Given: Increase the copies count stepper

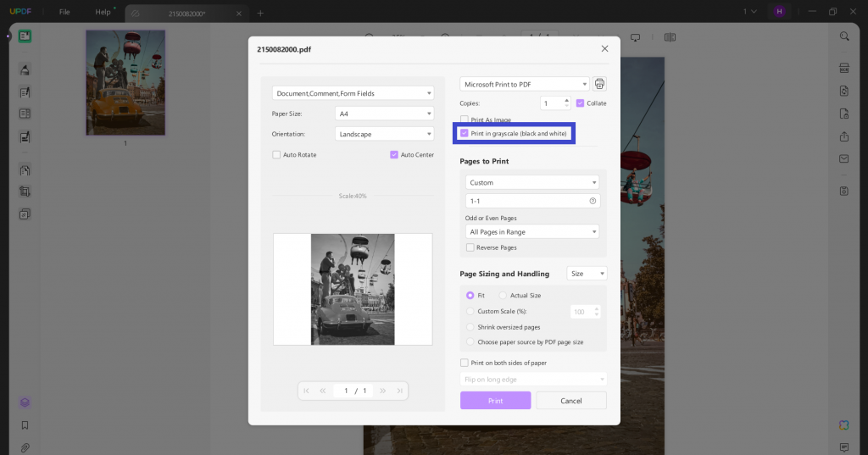Looking at the screenshot, I should click(x=566, y=100).
